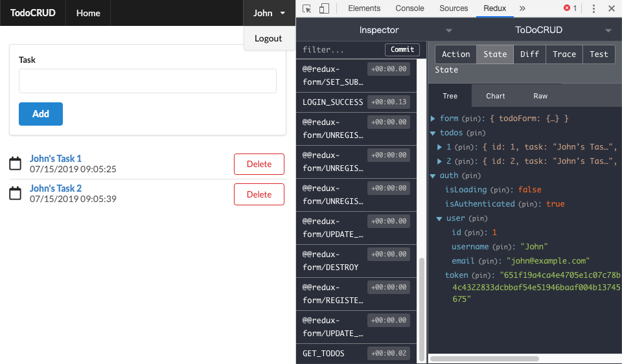Click the username "John" value

pyautogui.click(x=534, y=247)
